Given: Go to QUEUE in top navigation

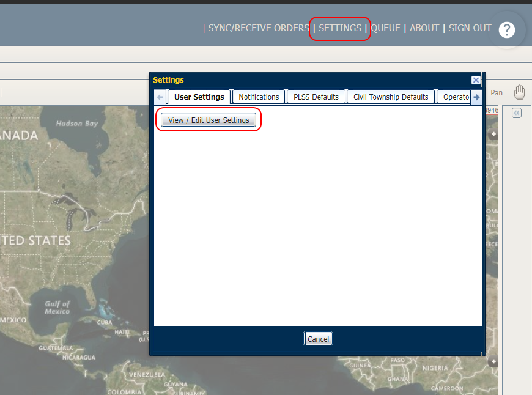Looking at the screenshot, I should point(385,28).
